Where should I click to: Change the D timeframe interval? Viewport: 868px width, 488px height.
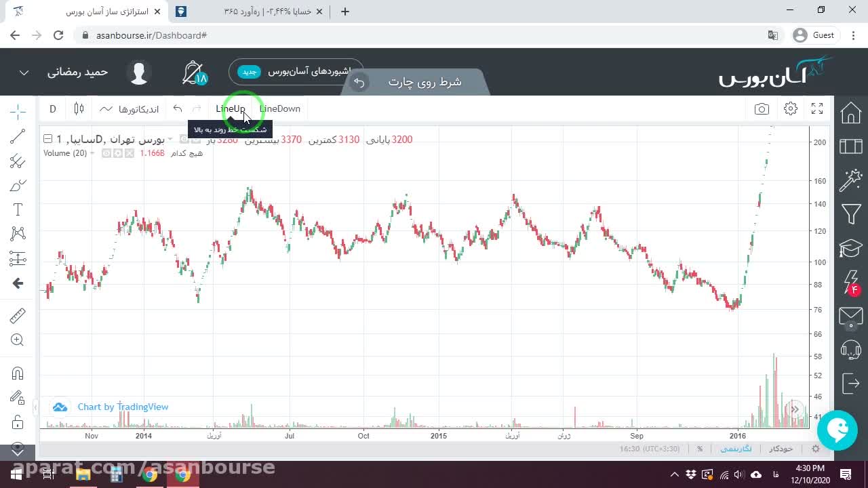(x=53, y=108)
